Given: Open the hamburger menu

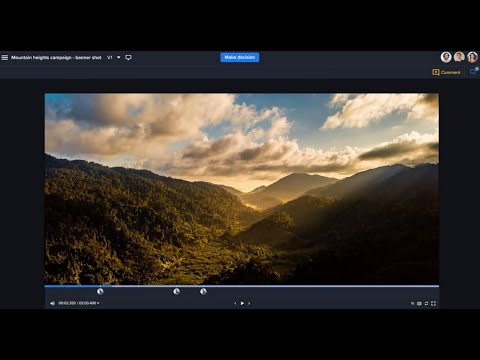Looking at the screenshot, I should tap(5, 57).
